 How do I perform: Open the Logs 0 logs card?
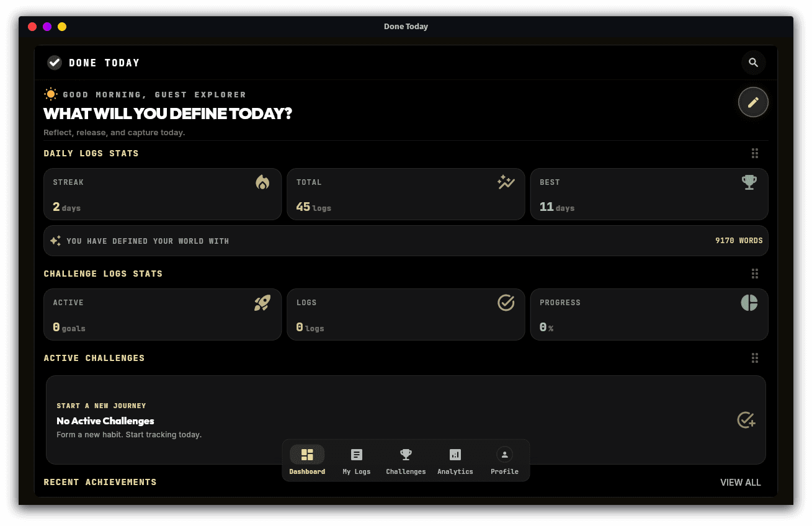pyautogui.click(x=406, y=314)
